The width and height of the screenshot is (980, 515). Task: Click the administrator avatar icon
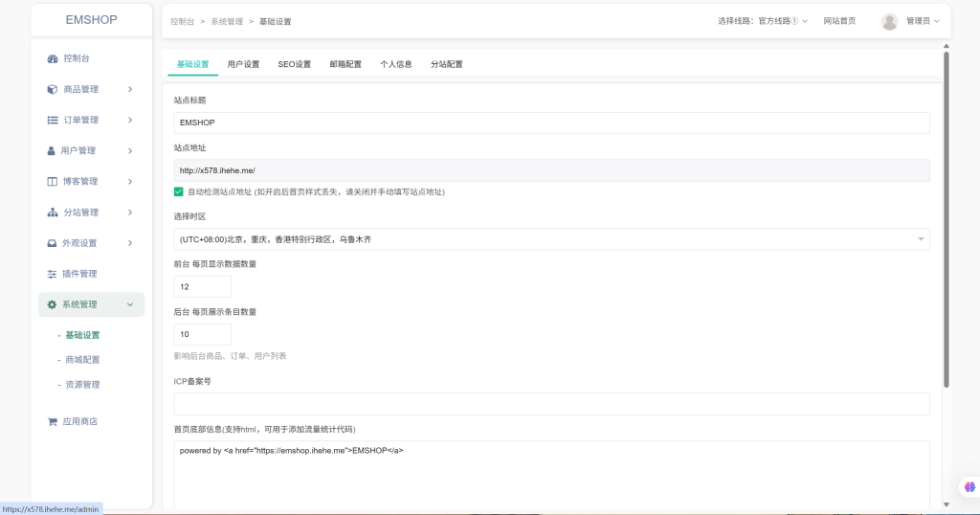click(889, 21)
